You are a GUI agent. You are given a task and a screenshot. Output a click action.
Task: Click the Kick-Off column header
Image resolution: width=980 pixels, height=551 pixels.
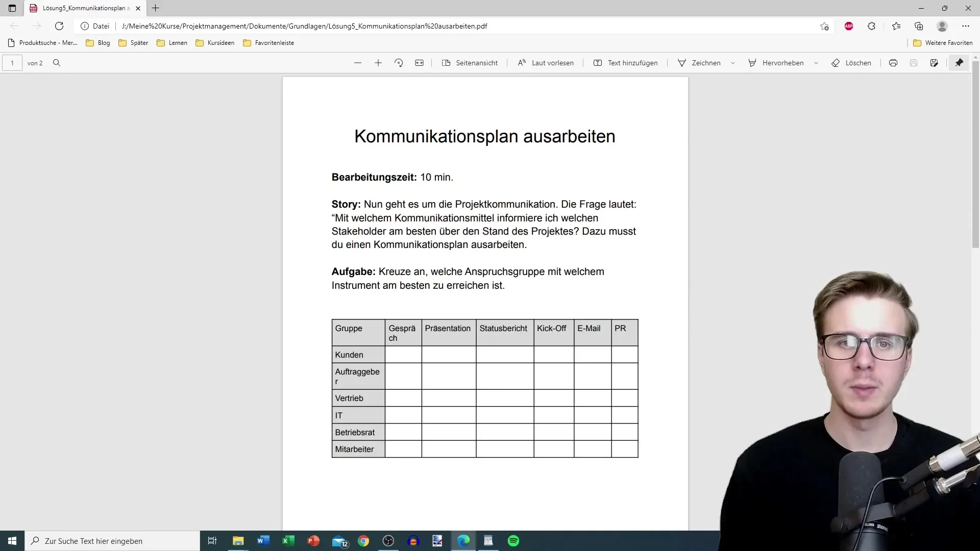pyautogui.click(x=551, y=328)
